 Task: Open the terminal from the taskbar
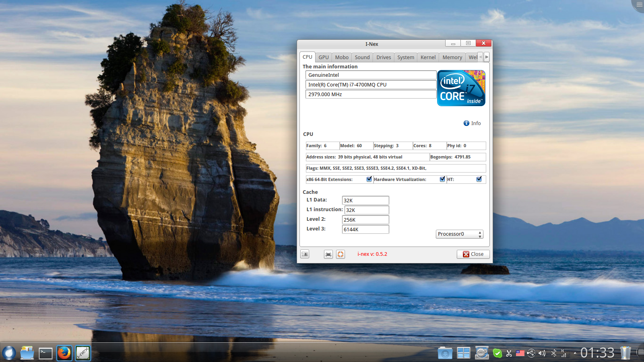coord(45,353)
